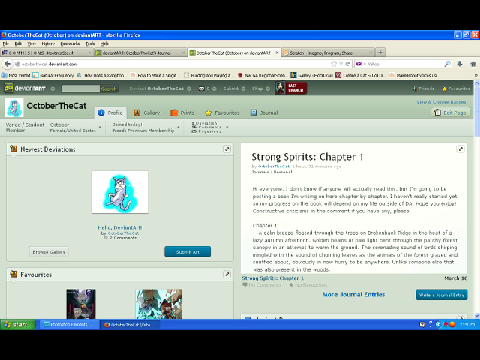480x360 pixels.
Task: Open the teal second favourites thumbnail
Action: click(x=159, y=304)
